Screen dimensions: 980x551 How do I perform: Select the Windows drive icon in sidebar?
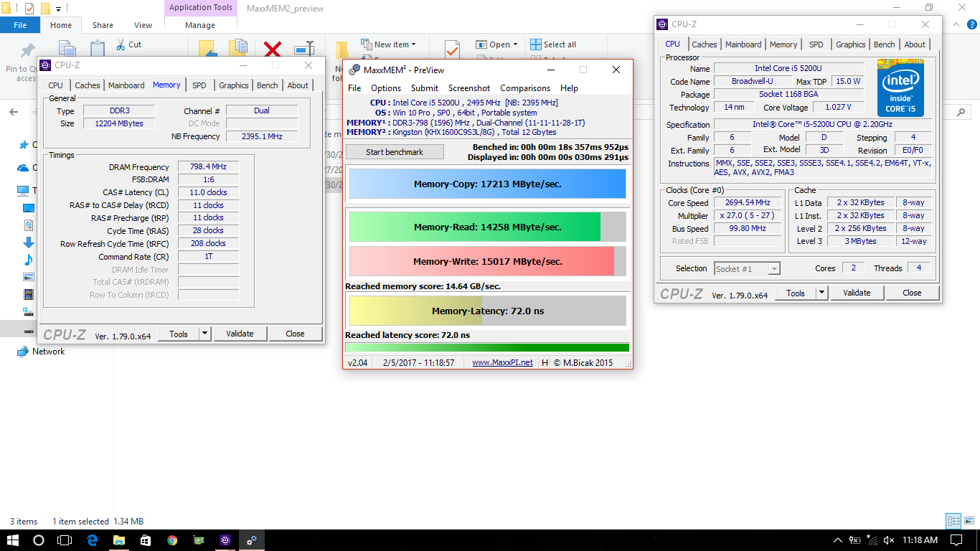pyautogui.click(x=29, y=311)
